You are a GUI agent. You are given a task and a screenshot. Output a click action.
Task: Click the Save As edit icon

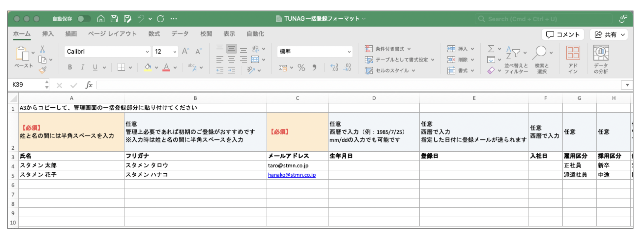coord(127,19)
